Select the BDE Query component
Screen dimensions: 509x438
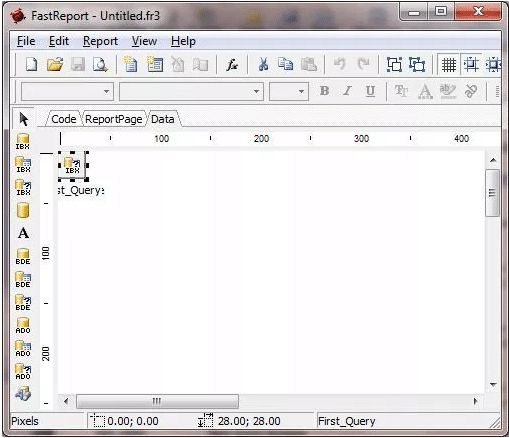(x=23, y=302)
